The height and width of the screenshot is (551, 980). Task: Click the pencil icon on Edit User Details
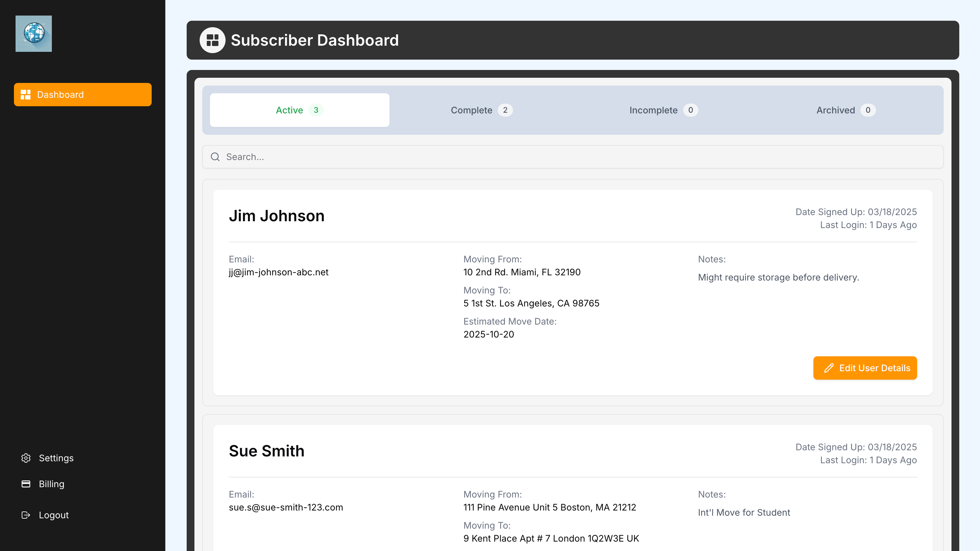pos(828,368)
